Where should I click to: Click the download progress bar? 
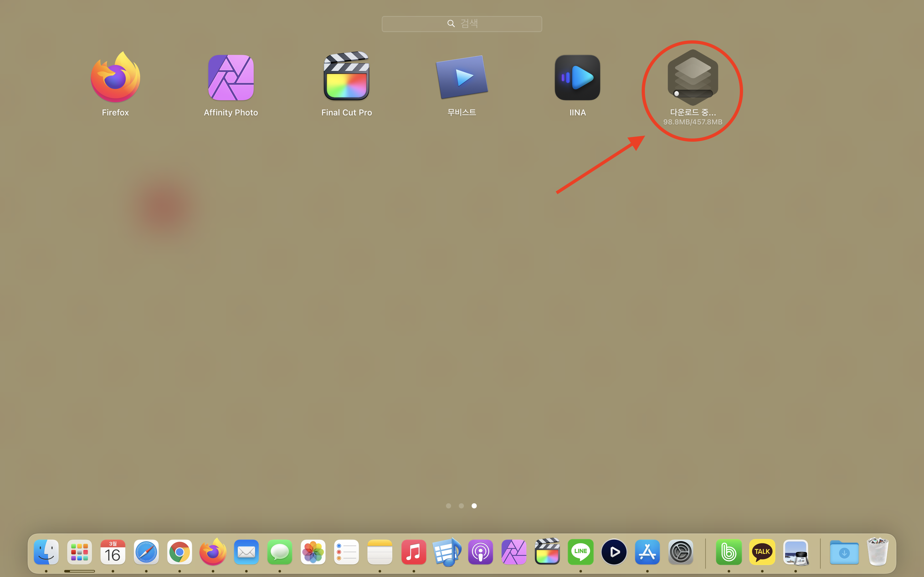tap(693, 94)
